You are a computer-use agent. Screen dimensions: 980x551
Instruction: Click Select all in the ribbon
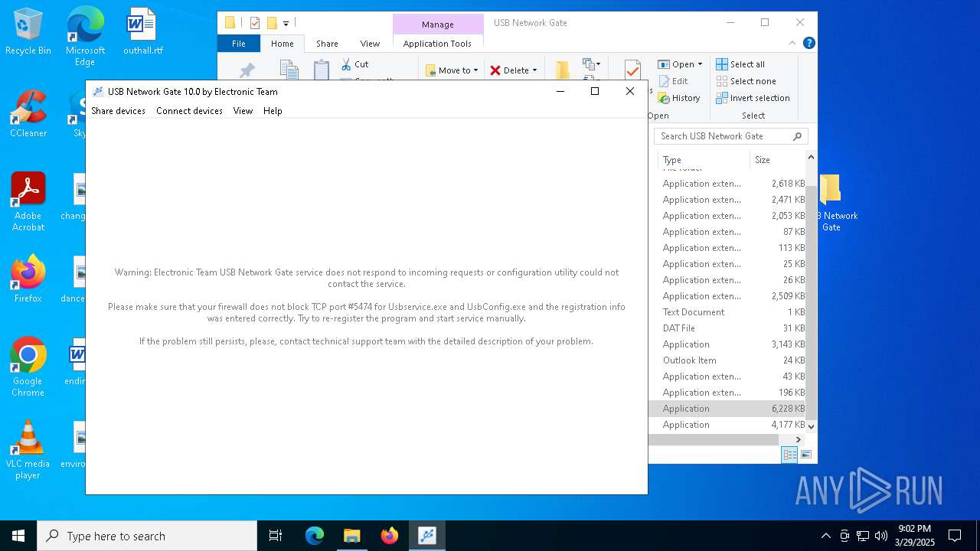[x=740, y=64]
